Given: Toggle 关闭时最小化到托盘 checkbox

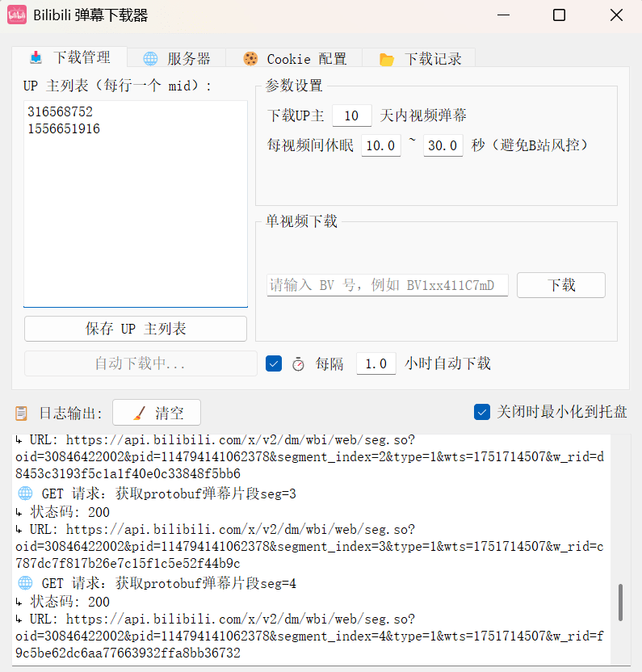Looking at the screenshot, I should 482,412.
